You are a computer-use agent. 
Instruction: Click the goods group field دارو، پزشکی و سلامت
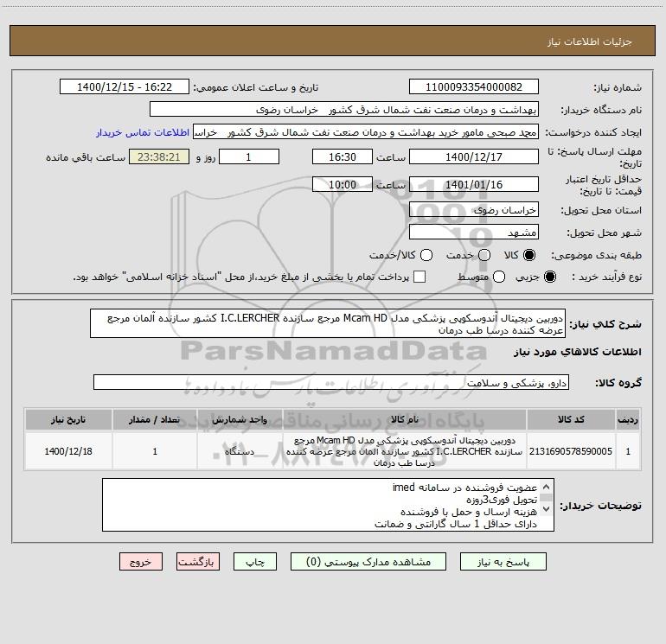pos(331,382)
